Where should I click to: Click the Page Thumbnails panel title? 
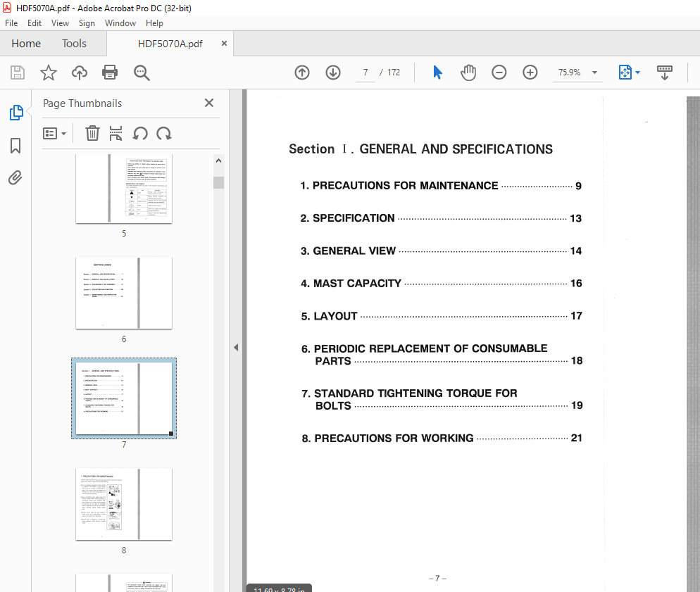(x=82, y=103)
